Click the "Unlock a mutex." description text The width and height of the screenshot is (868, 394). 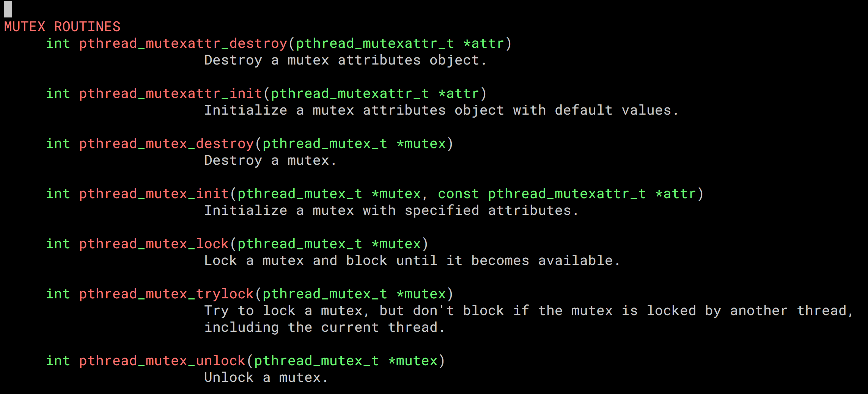pos(266,377)
